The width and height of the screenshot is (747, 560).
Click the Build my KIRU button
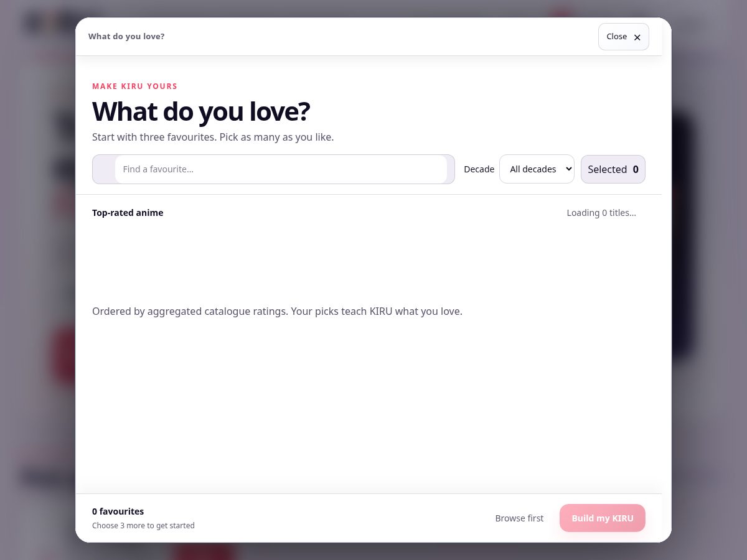pos(603,518)
